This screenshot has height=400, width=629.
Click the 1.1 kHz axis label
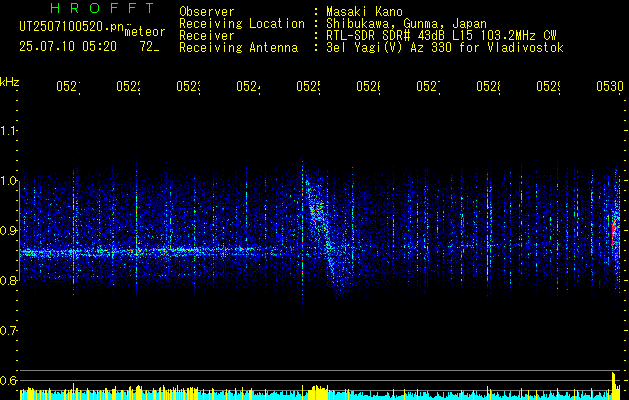(8, 131)
